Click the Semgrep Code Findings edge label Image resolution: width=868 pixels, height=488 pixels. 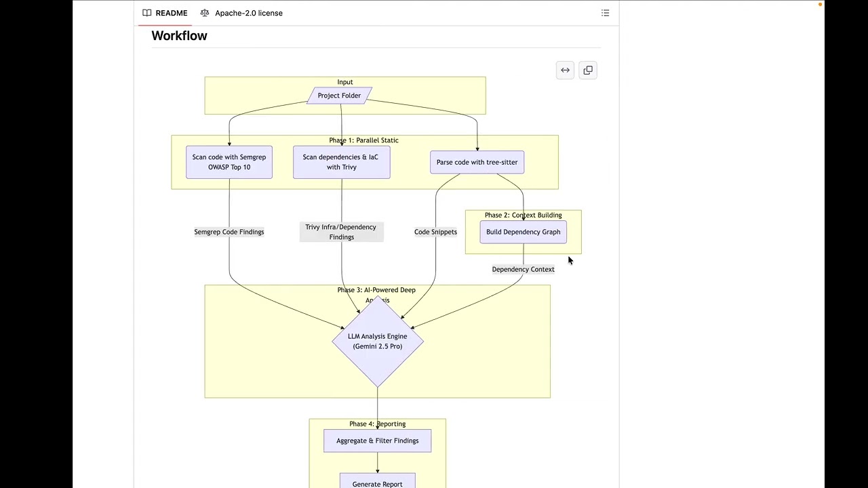click(229, 232)
